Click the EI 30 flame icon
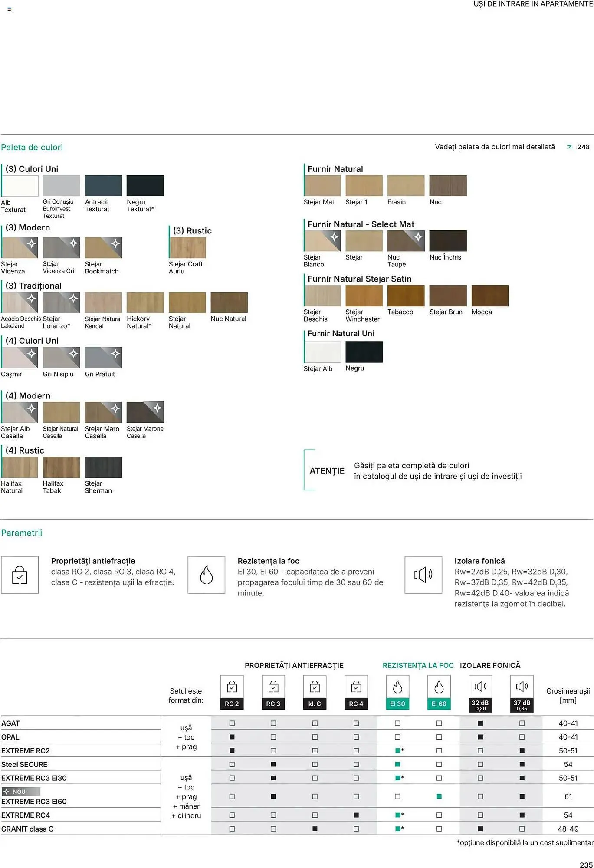 397,687
